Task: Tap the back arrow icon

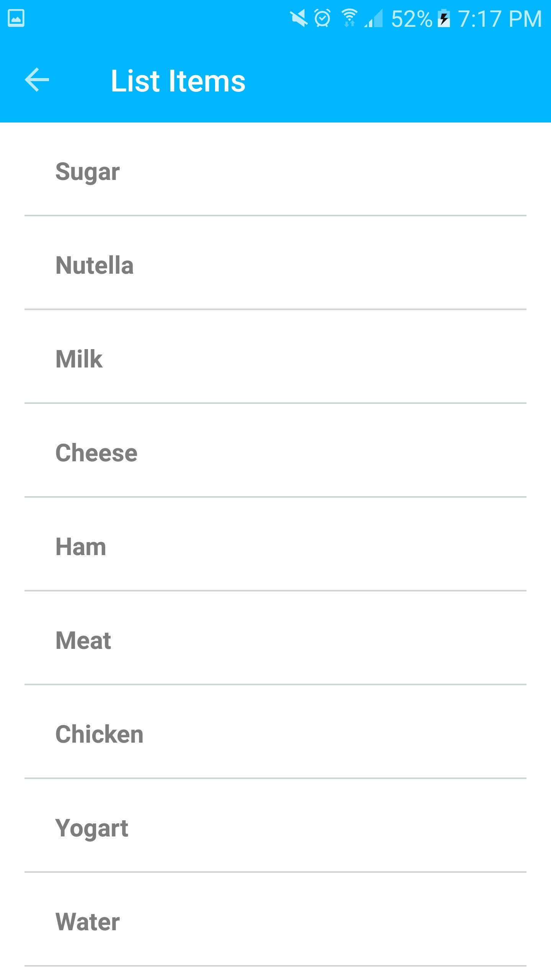Action: coord(37,80)
